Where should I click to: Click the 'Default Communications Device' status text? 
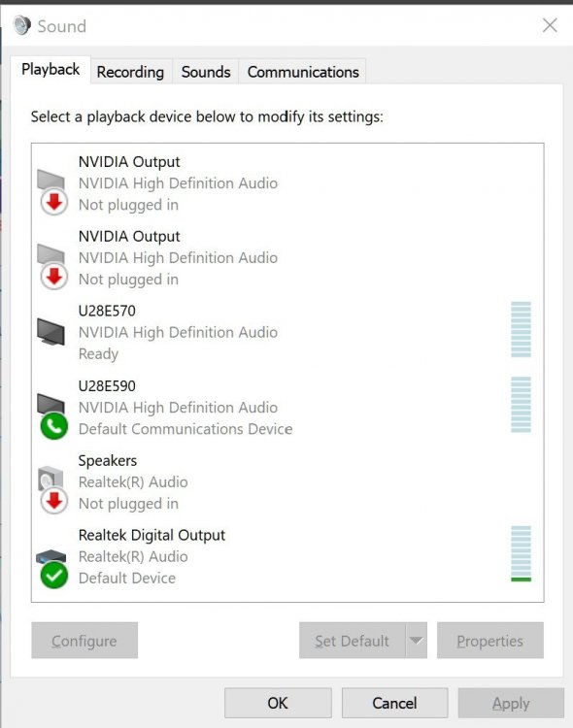(185, 429)
